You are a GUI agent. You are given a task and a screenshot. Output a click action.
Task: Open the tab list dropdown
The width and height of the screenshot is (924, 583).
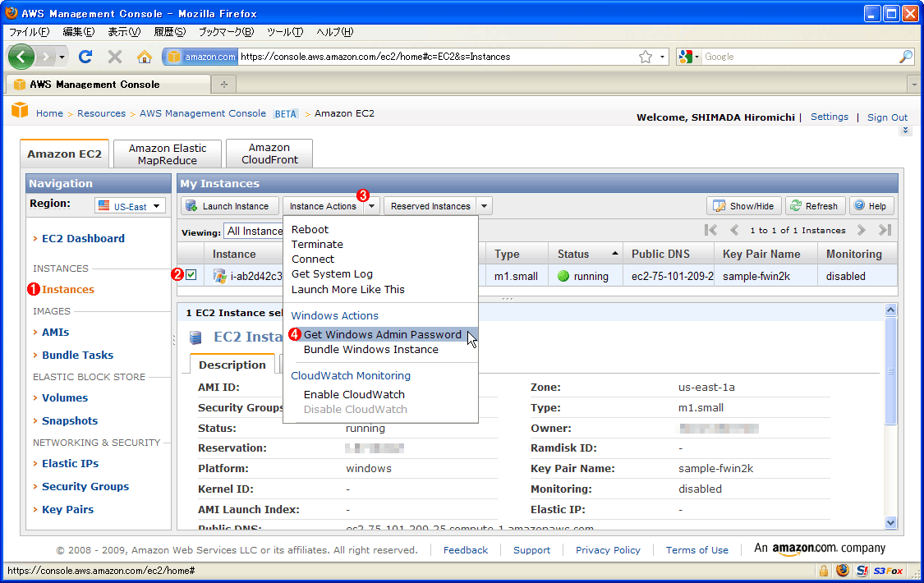tap(914, 85)
